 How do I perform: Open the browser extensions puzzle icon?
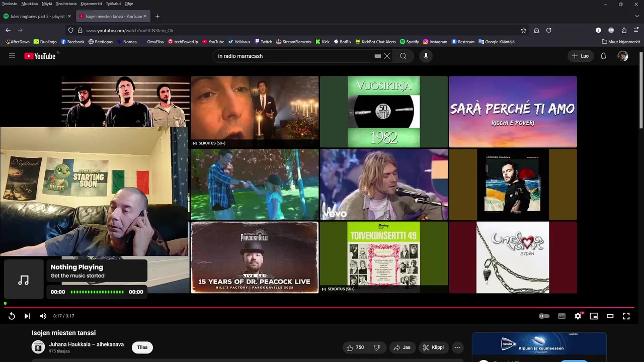(624, 30)
